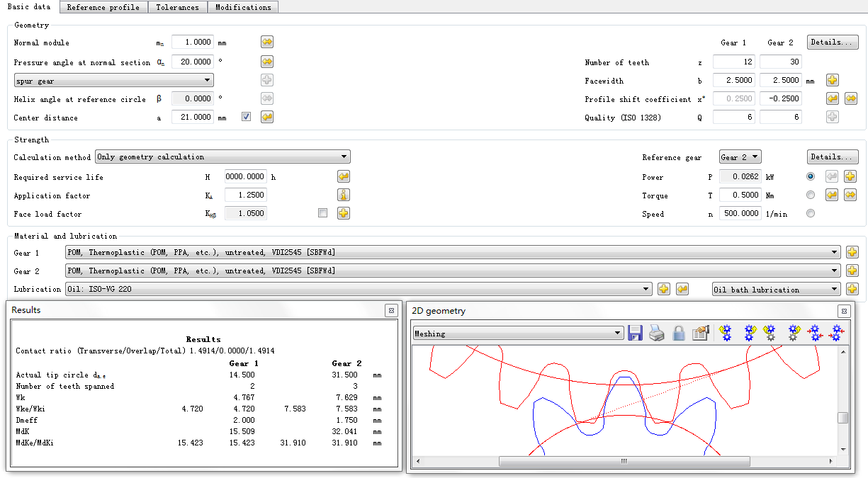Open the Reference gear dropdown
This screenshot has width=868, height=478.
[x=740, y=157]
